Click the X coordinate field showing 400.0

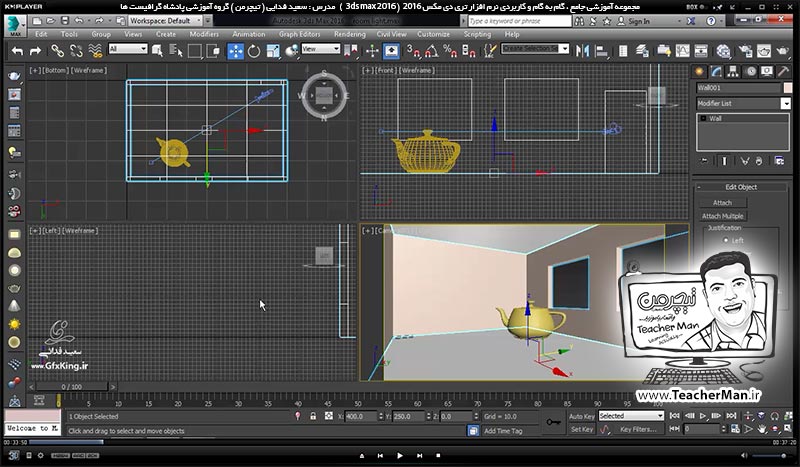coord(361,416)
